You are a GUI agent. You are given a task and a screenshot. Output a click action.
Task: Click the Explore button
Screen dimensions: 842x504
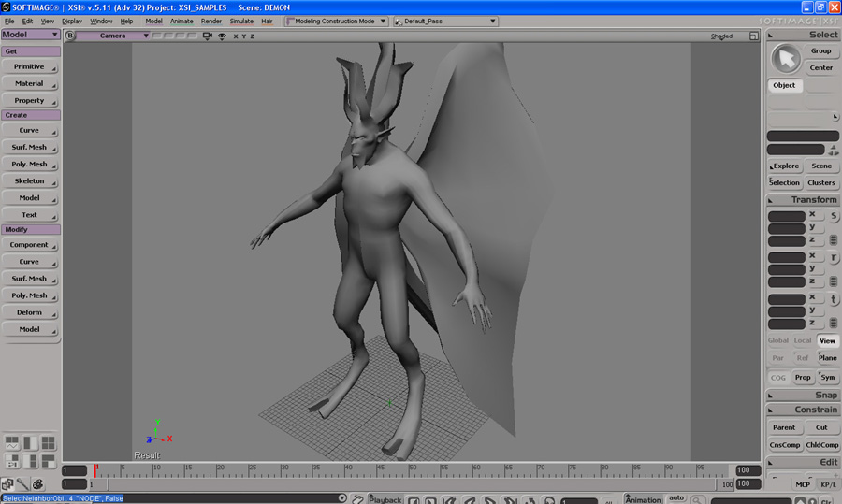[x=785, y=166]
